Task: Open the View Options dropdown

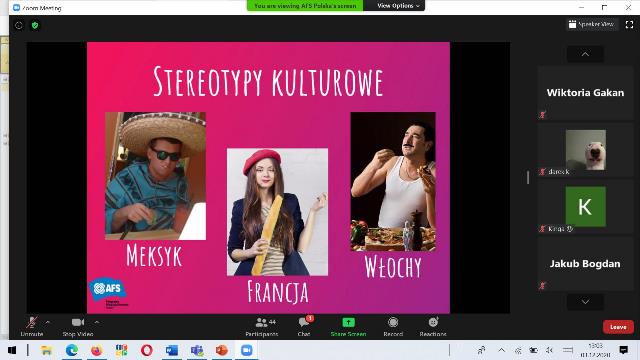Action: point(398,6)
